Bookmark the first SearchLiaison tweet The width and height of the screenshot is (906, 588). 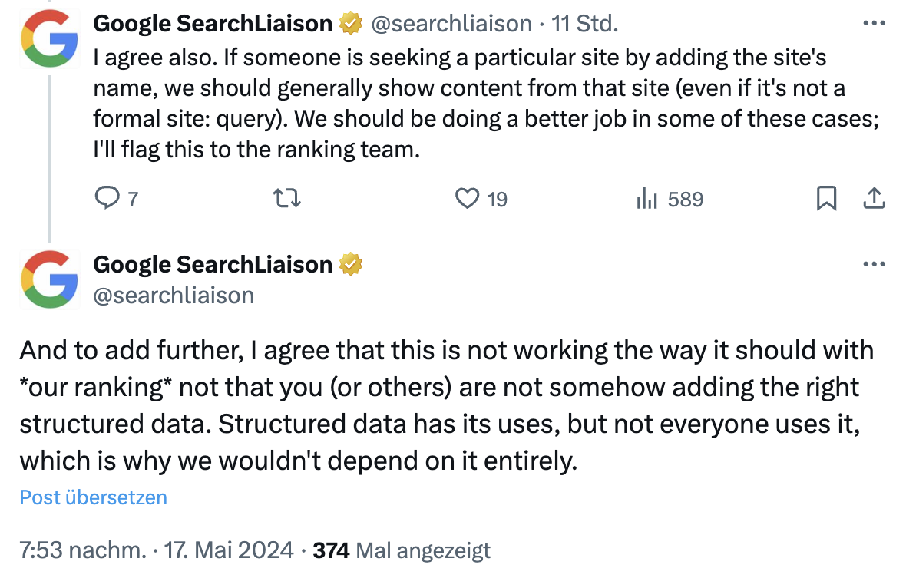click(826, 200)
